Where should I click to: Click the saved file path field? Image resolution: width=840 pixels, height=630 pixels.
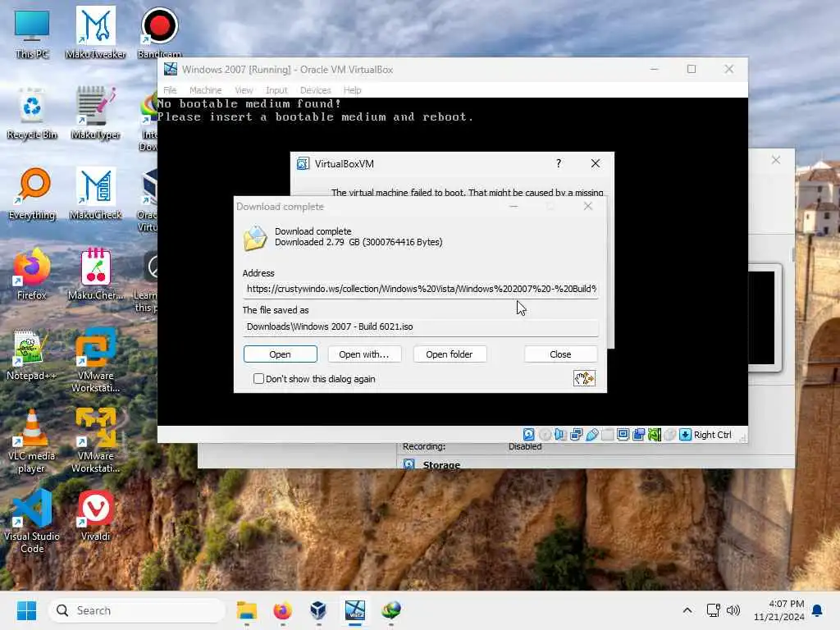[x=421, y=326]
